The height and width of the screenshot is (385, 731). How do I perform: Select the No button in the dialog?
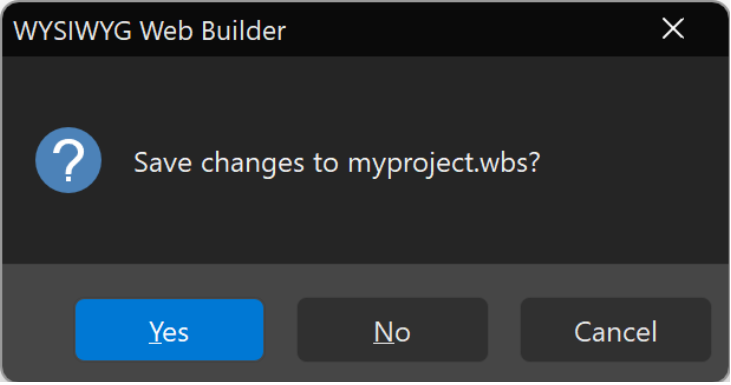(x=393, y=330)
